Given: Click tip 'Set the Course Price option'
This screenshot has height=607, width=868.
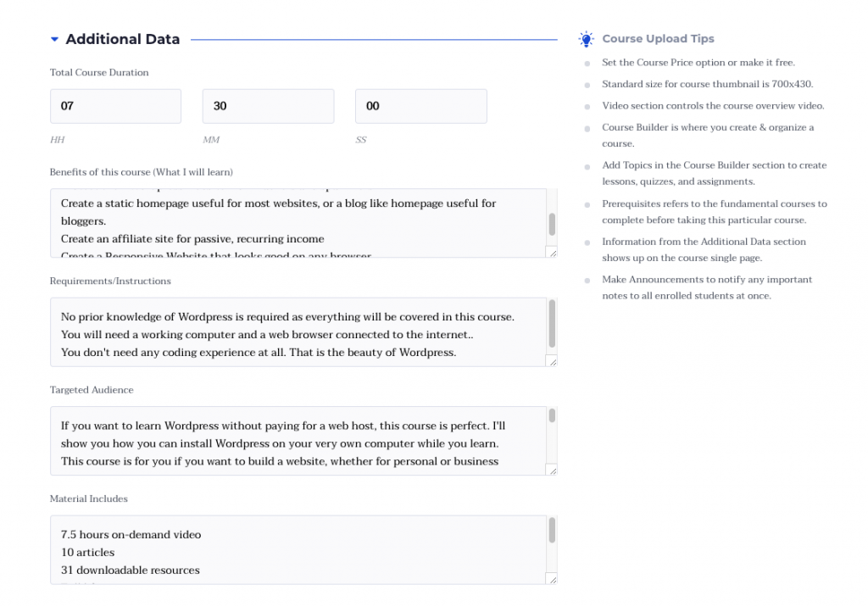Looking at the screenshot, I should (x=698, y=63).
